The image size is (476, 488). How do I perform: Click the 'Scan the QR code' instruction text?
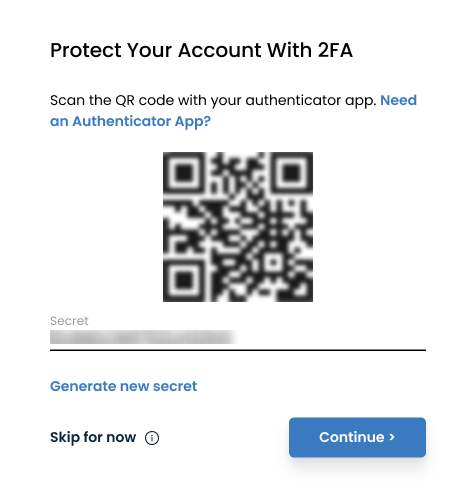coord(213,100)
